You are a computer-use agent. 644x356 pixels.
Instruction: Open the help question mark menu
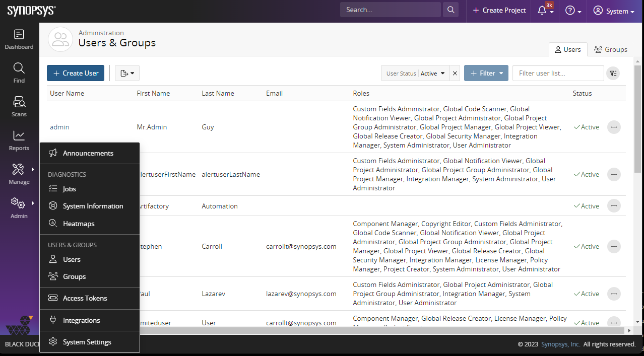click(x=573, y=11)
